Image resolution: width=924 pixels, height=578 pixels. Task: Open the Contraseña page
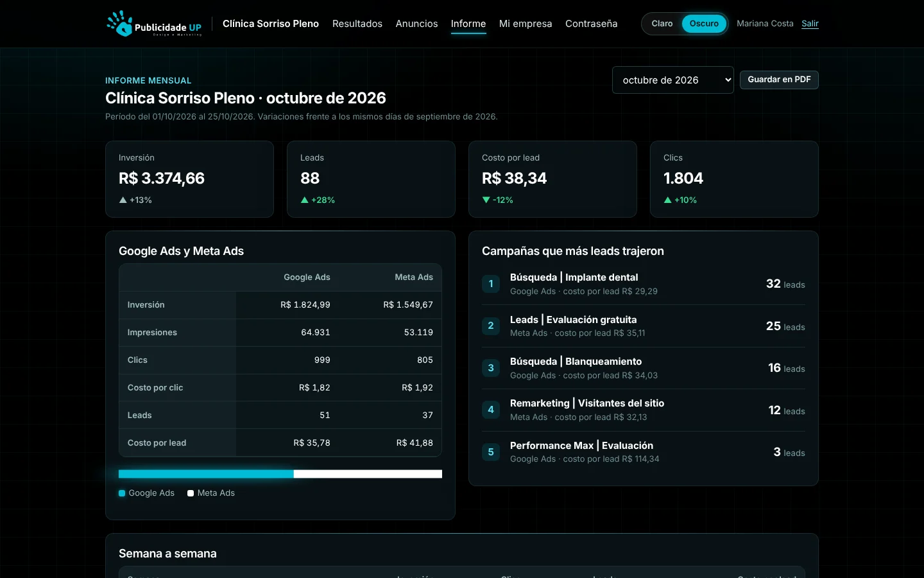click(592, 24)
